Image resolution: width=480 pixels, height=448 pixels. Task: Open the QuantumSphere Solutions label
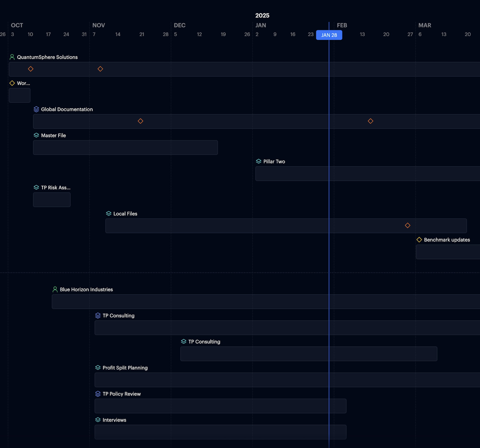(47, 57)
